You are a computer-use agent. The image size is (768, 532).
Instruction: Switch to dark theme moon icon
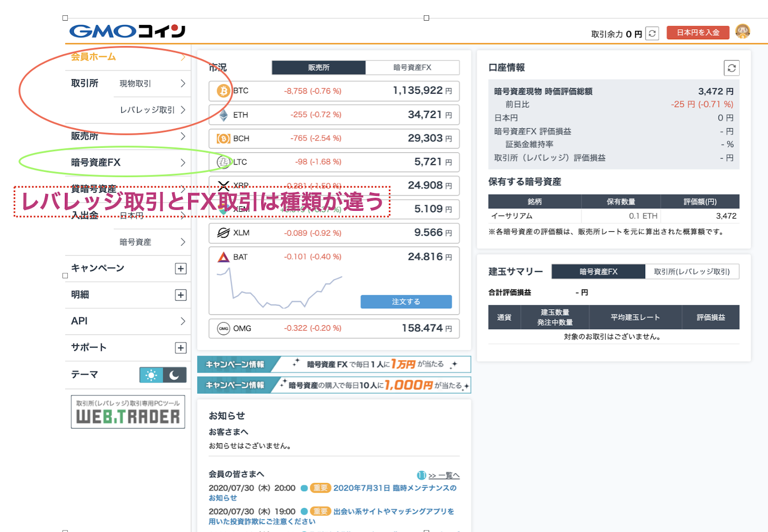point(175,375)
